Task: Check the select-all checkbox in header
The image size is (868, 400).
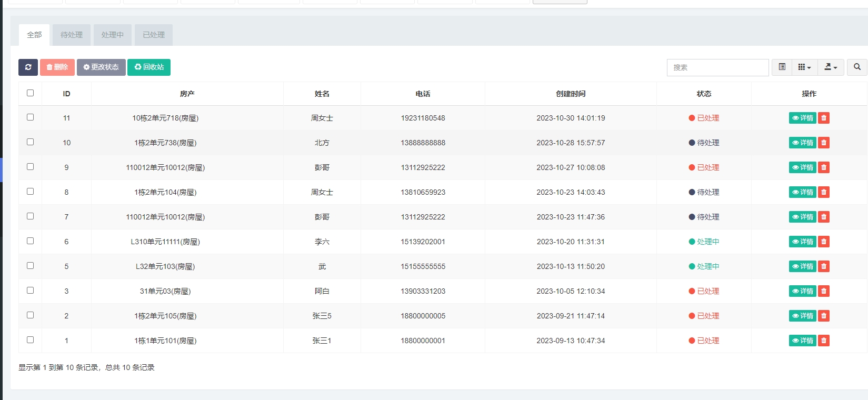Action: [x=30, y=93]
